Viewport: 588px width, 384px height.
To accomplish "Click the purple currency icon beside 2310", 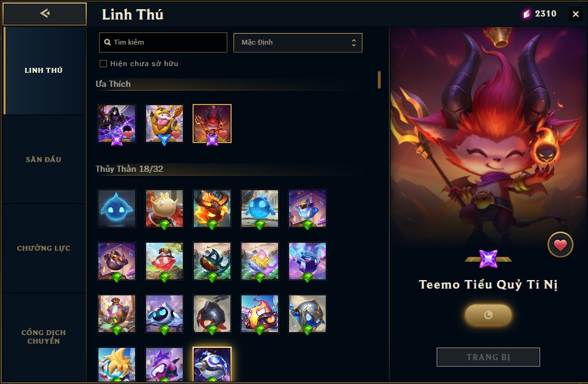I will click(x=527, y=14).
